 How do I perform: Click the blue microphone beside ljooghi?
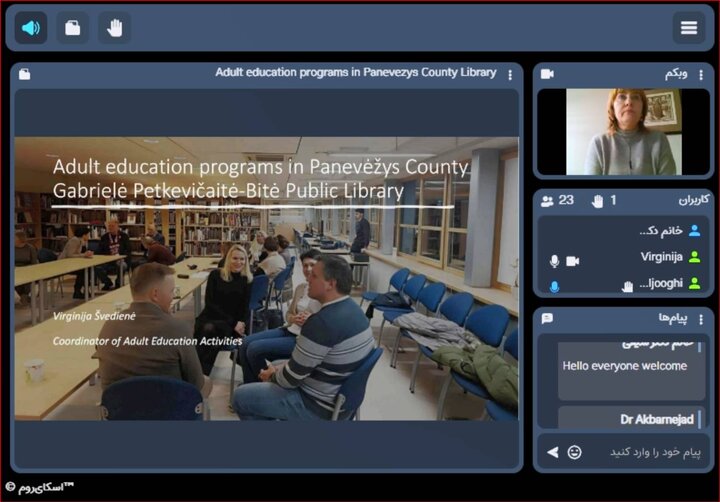(x=554, y=287)
